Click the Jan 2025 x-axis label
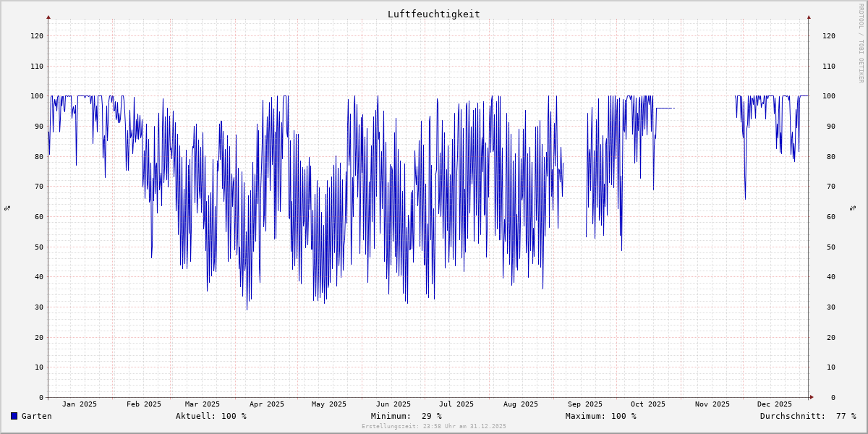The width and height of the screenshot is (868, 434). [79, 404]
